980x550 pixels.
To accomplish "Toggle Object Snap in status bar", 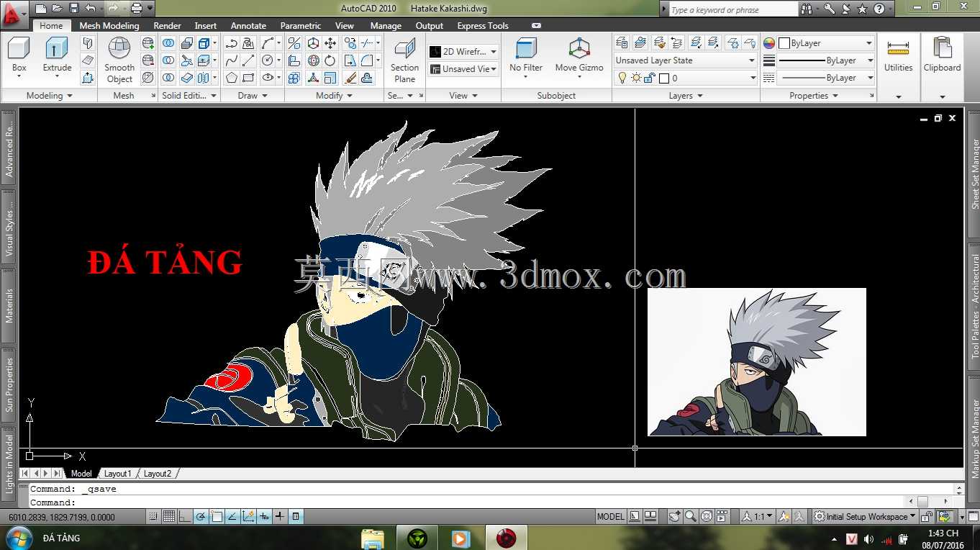I will 217,516.
